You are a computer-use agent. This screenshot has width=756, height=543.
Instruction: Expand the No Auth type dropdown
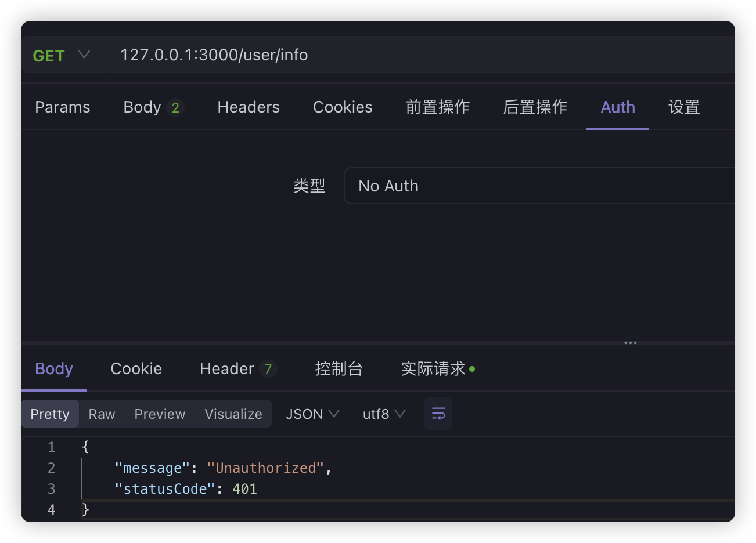540,186
